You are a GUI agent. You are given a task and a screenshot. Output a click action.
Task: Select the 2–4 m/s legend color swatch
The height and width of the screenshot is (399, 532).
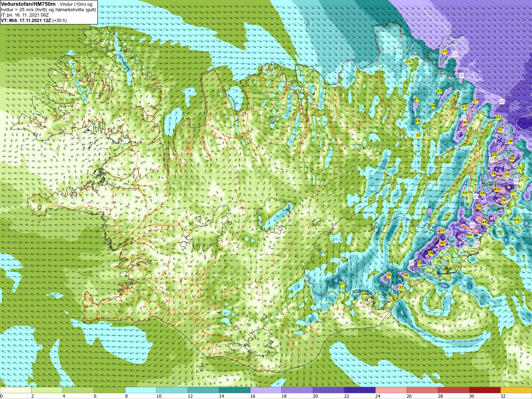click(47, 390)
